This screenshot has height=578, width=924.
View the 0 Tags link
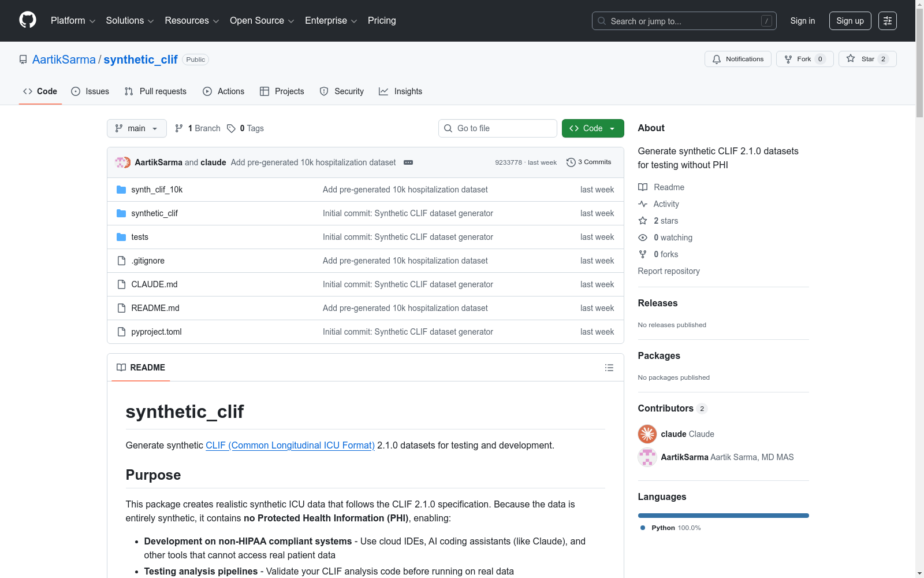point(245,128)
